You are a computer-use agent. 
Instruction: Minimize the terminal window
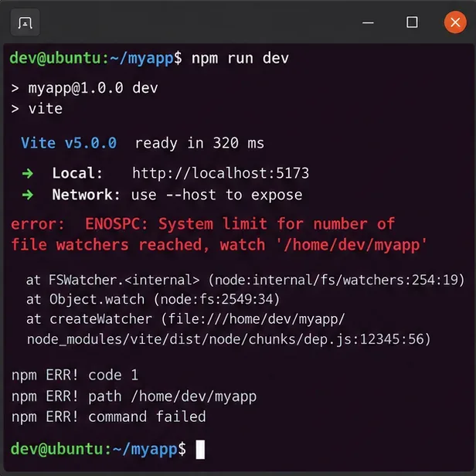[x=368, y=22]
